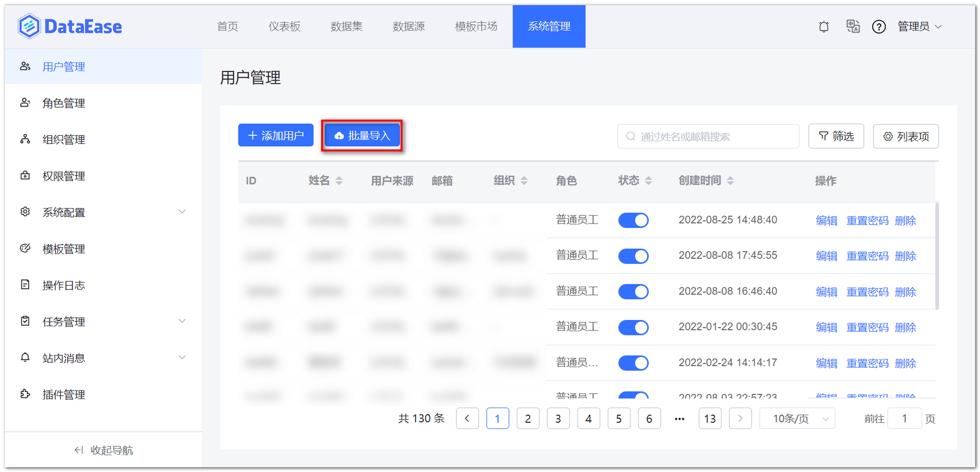Go to previous page arrow
This screenshot has width=980, height=472.
[467, 418]
